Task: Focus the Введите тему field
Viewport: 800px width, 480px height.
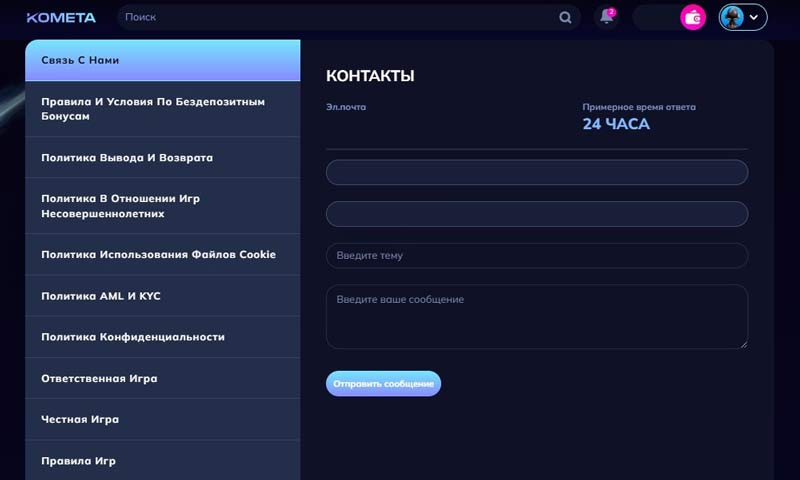Action: click(x=537, y=256)
